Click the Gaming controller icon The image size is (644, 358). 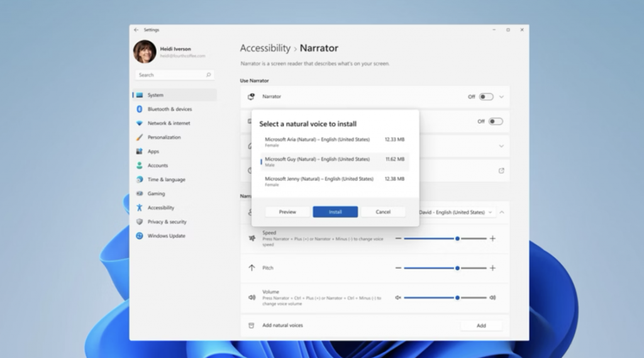140,194
